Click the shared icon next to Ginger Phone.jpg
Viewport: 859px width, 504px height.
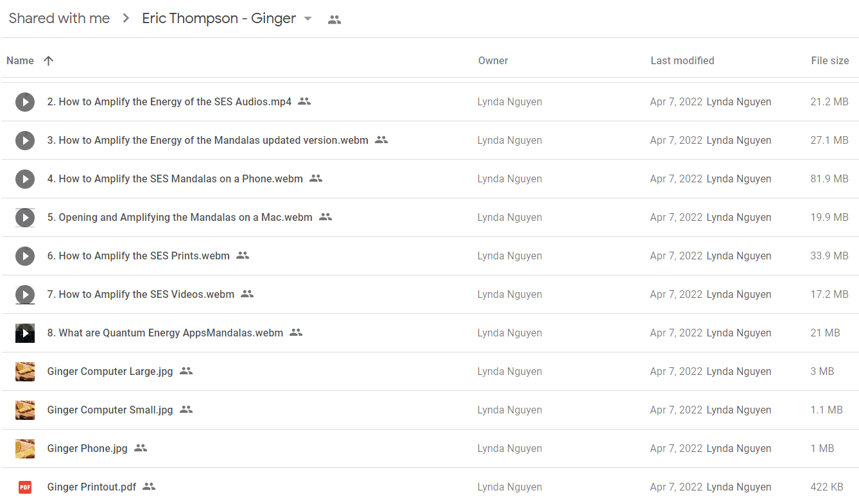141,448
